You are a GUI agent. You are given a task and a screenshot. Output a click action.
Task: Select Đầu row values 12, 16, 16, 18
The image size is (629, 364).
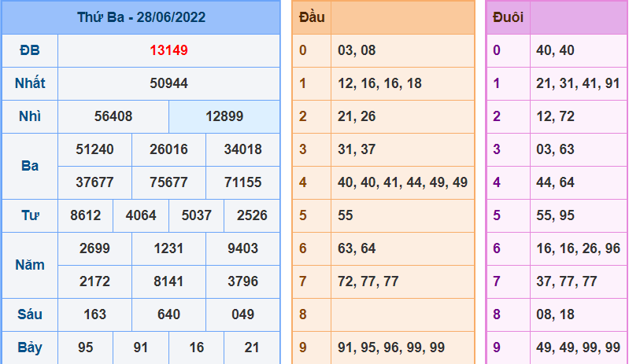379,83
